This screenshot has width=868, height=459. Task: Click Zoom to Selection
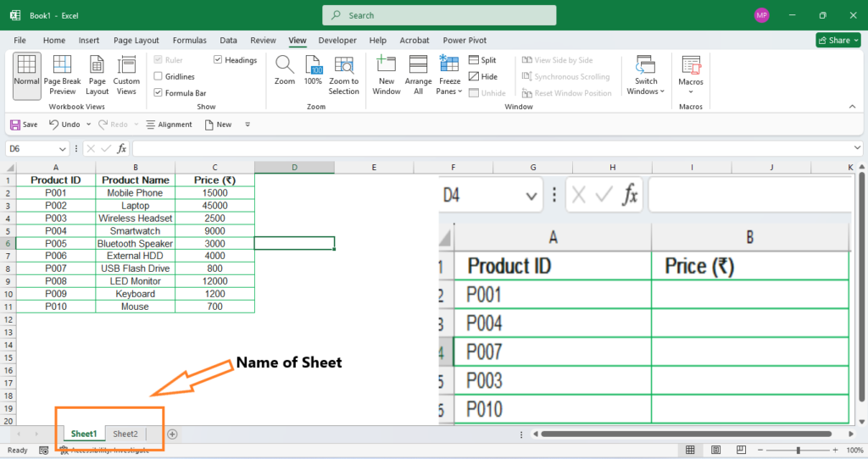click(344, 75)
